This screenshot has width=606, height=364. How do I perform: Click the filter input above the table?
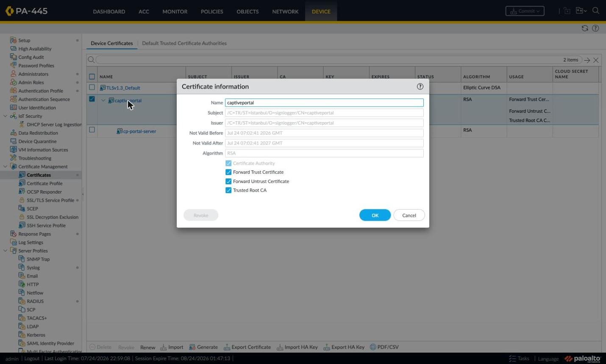pos(339,60)
